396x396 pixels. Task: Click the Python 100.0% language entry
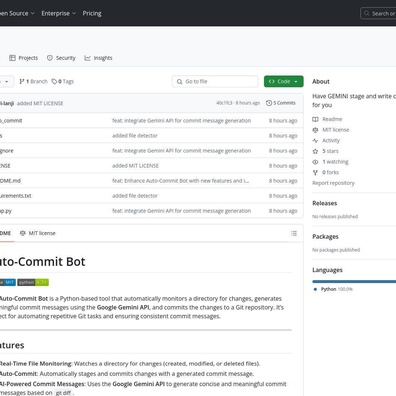pyautogui.click(x=333, y=289)
